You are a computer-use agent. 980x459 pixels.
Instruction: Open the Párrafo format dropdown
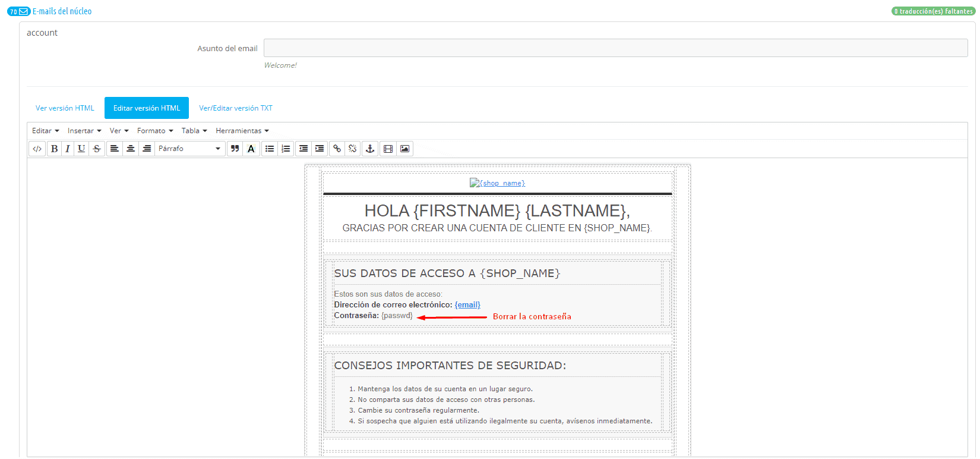point(189,149)
